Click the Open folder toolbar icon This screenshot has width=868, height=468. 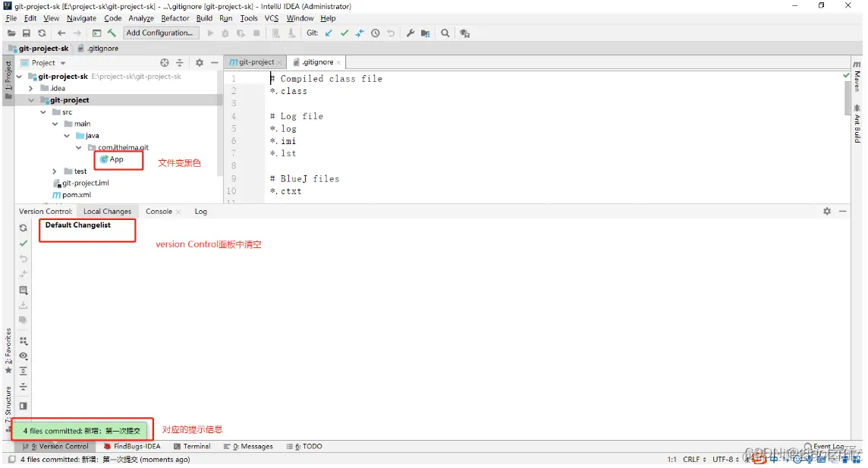coord(11,33)
